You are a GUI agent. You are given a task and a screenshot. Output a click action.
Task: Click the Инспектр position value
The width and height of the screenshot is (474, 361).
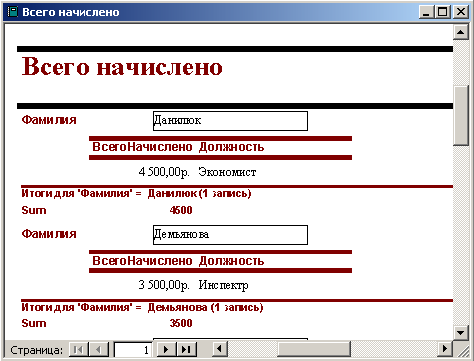[x=224, y=286]
